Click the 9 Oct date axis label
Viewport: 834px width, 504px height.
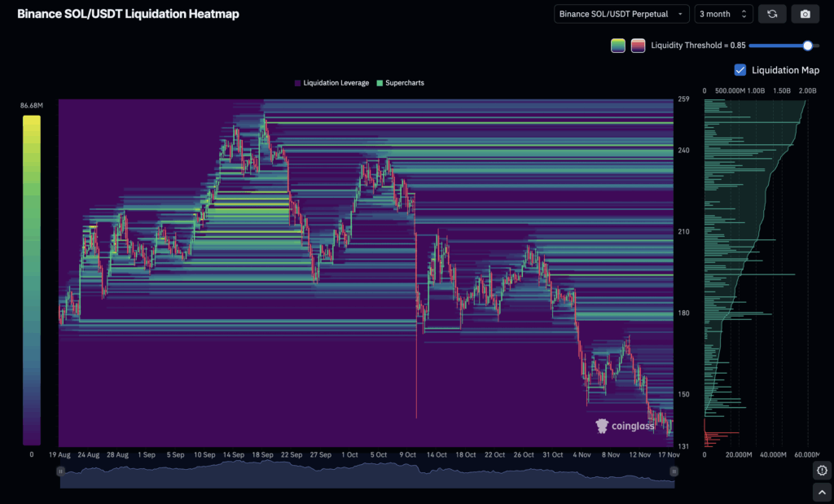(x=407, y=454)
